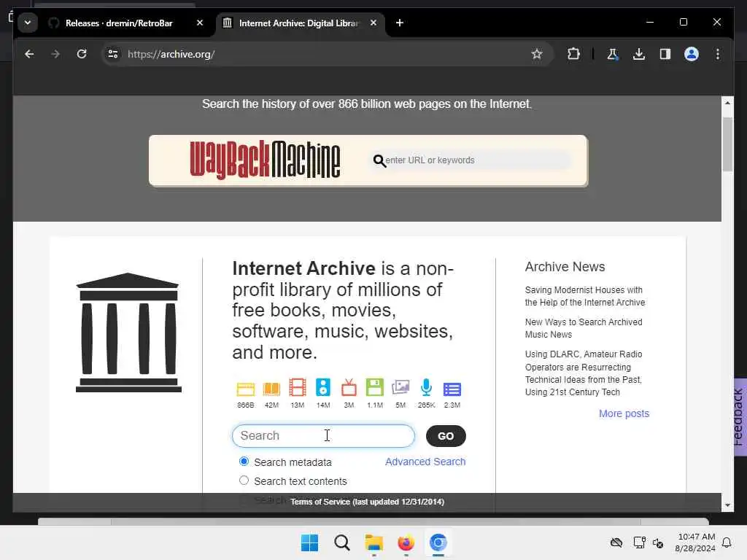The width and height of the screenshot is (747, 560).
Task: Open the More posts link
Action: tap(624, 413)
